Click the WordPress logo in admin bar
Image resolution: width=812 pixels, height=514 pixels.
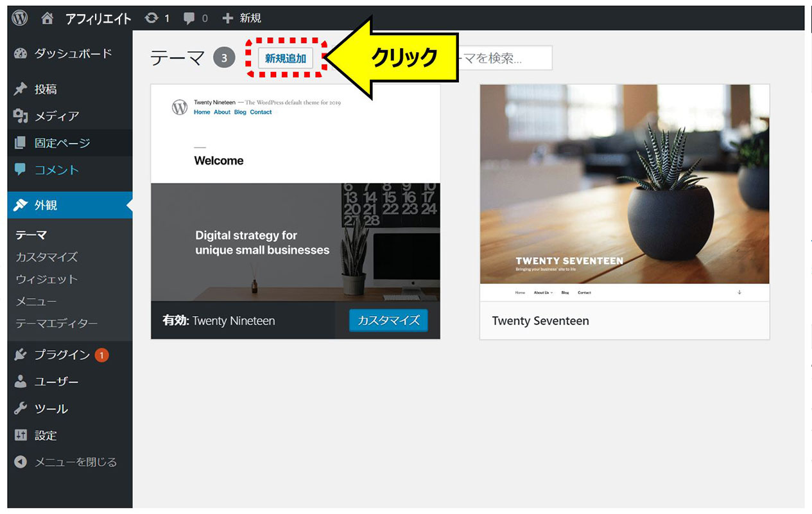(x=20, y=18)
